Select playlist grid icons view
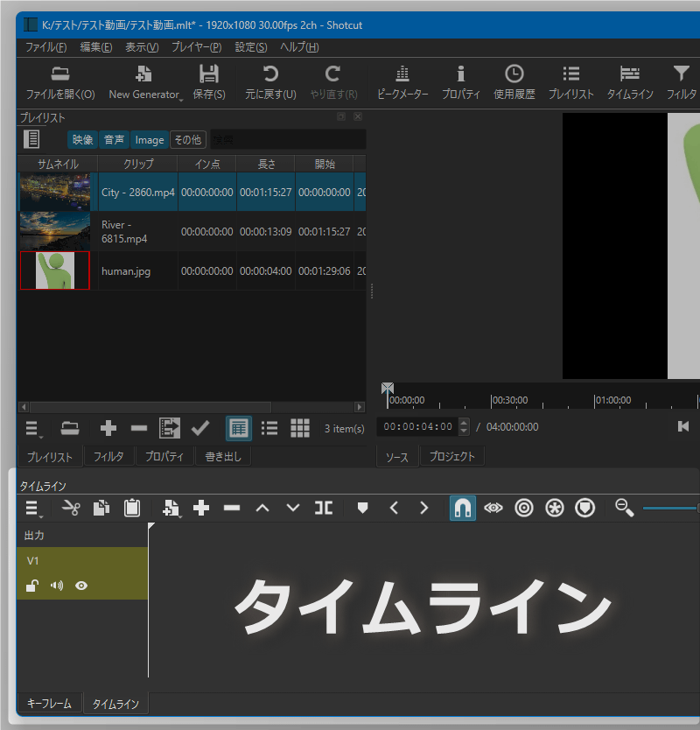Image resolution: width=700 pixels, height=730 pixels. coord(300,428)
